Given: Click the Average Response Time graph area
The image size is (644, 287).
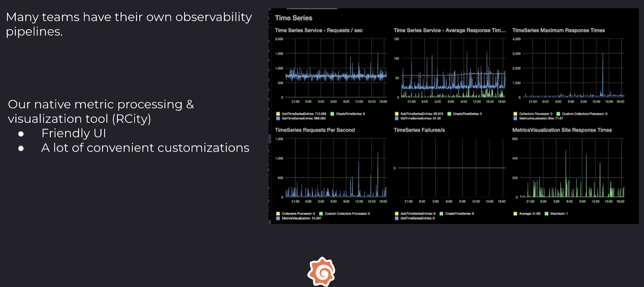Looking at the screenshot, I should [x=454, y=68].
